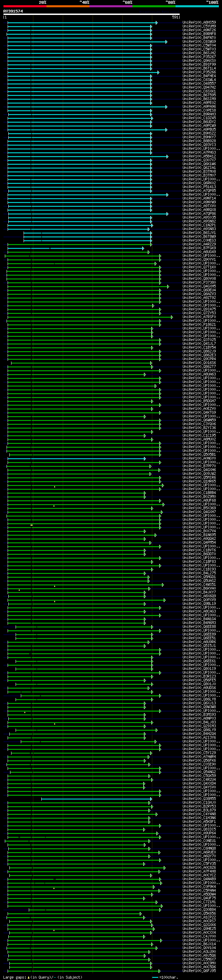This screenshot has width=222, height=980.
Task: Click the UniRef100_Q2GXK6 entry
Action: pos(199,924)
